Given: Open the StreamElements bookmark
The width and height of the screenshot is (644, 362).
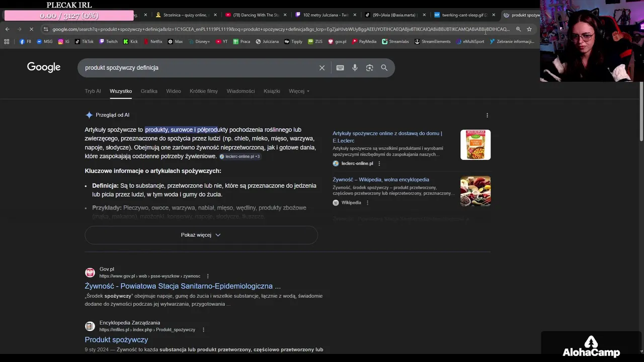Looking at the screenshot, I should coord(433,42).
